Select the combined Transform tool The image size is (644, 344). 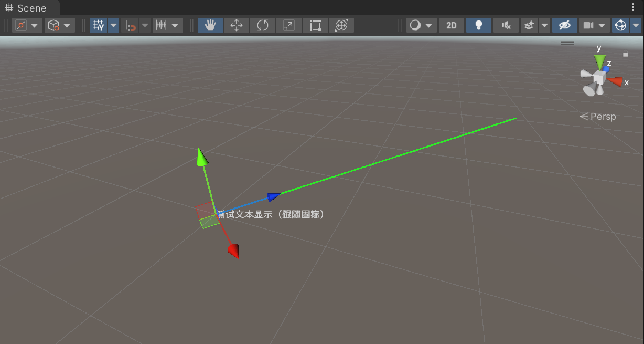pyautogui.click(x=341, y=25)
